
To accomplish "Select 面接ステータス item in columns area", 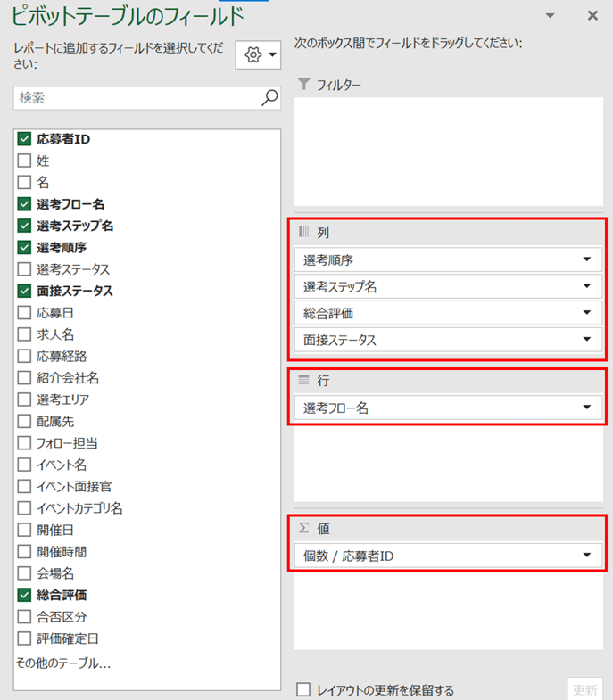I will coord(448,340).
